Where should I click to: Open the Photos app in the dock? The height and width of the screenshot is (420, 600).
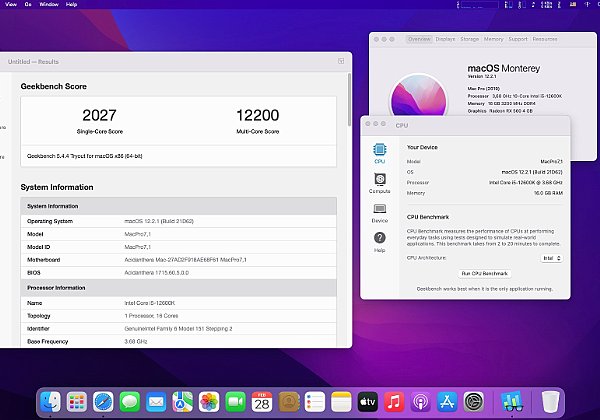pyautogui.click(x=209, y=402)
